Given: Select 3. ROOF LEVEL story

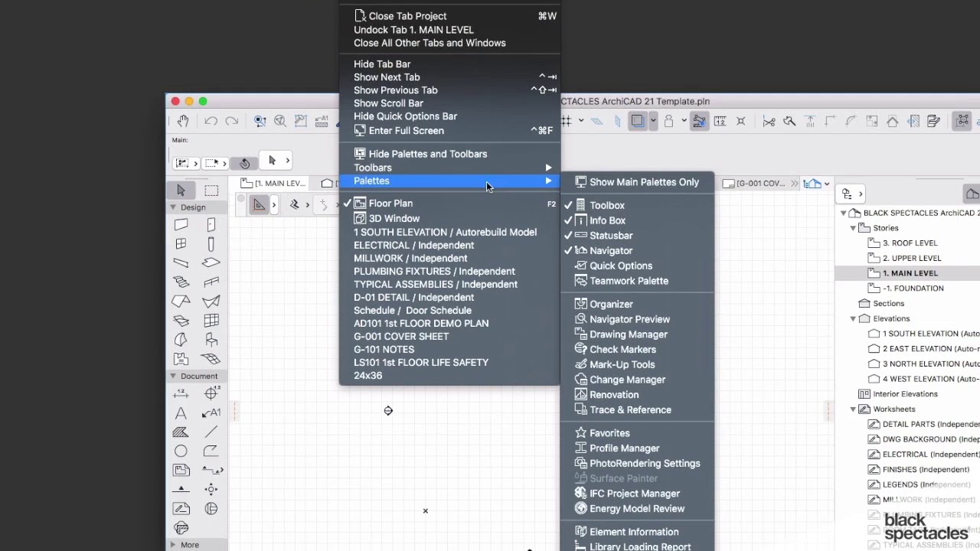Looking at the screenshot, I should (910, 243).
